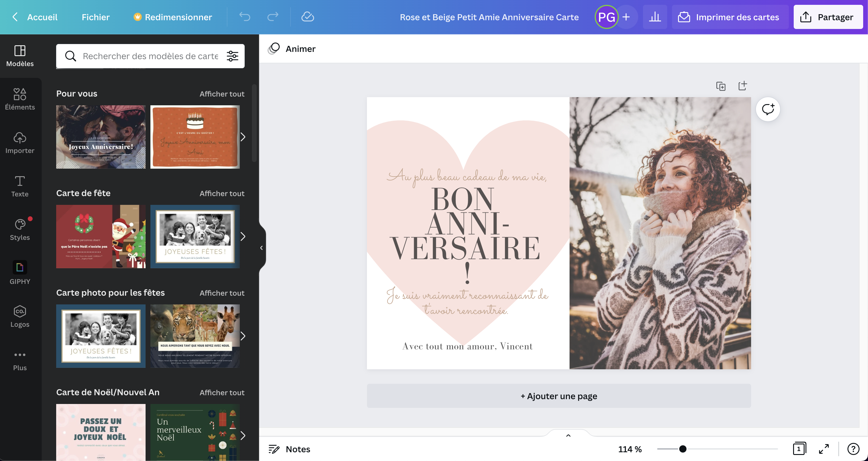Click the zoom slider handle
This screenshot has width=868, height=461.
[683, 449]
